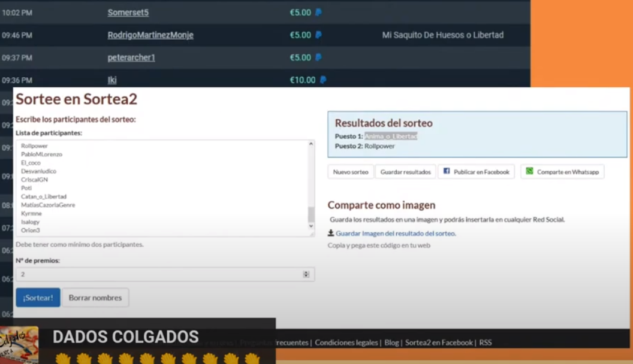The height and width of the screenshot is (364, 633).
Task: Click Catan_o_Libertad in the participant list
Action: (x=44, y=197)
